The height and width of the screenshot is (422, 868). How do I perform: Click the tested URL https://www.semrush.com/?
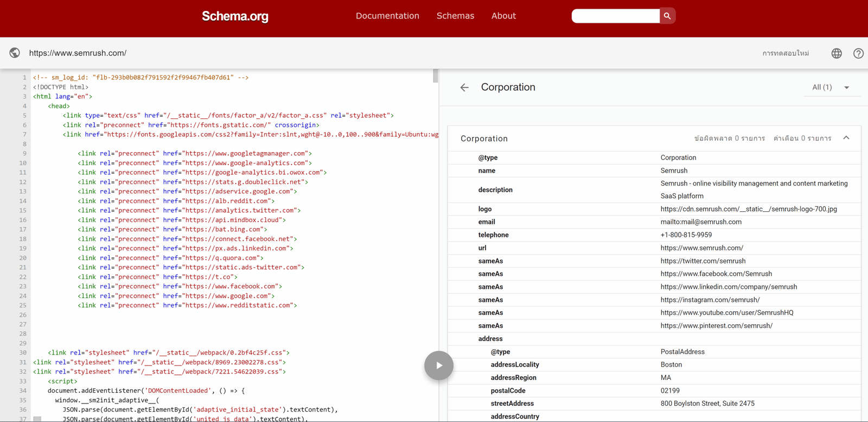click(x=78, y=53)
